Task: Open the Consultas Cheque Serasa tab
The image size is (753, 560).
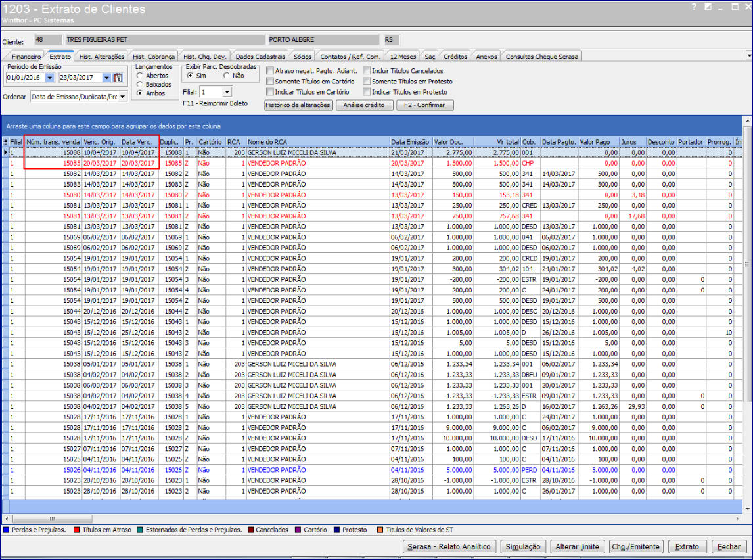Action: pos(541,57)
